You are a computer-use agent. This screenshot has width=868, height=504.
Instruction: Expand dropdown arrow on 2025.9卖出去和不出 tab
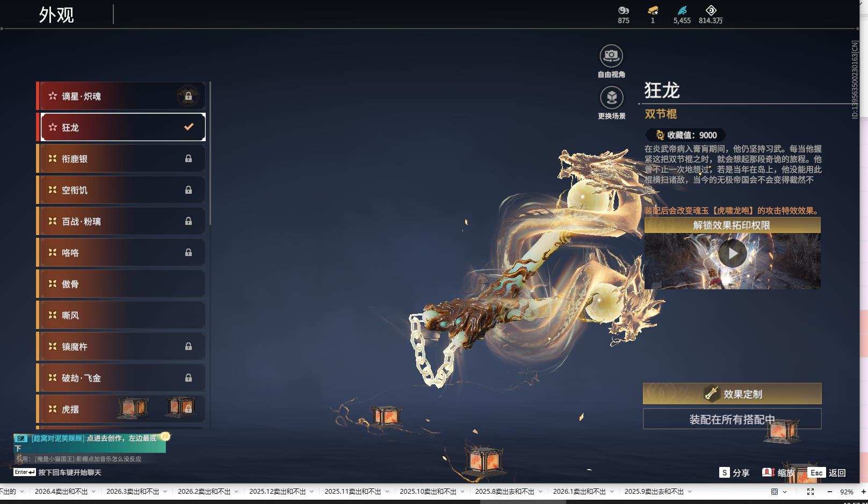point(690,492)
